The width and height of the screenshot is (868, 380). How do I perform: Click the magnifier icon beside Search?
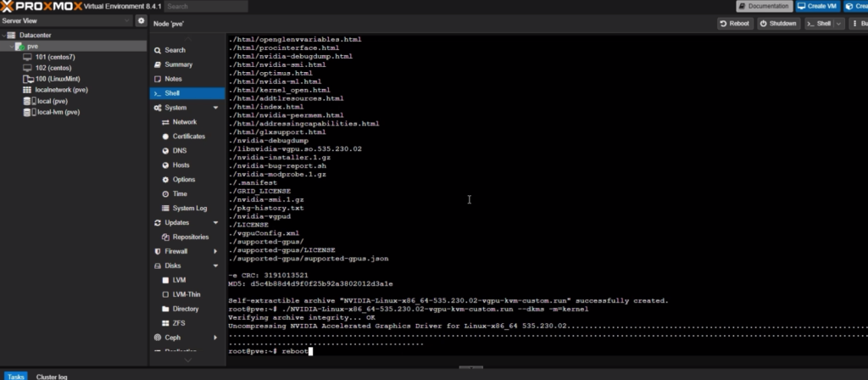pos(158,50)
